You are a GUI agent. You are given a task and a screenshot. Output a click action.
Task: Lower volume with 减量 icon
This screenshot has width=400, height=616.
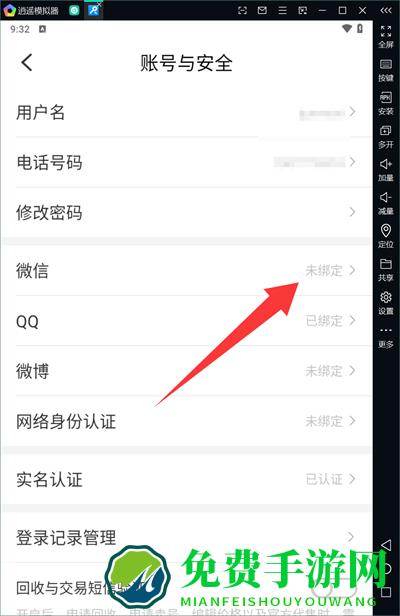click(385, 197)
